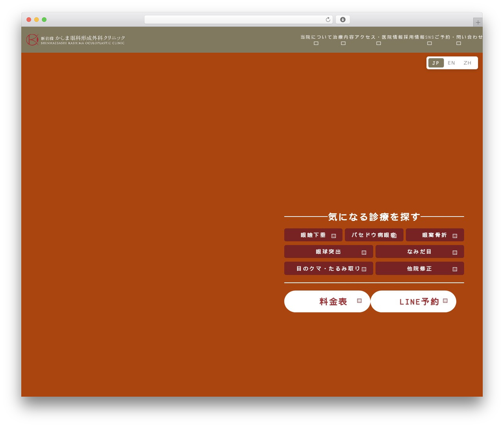Expand the dropdown icon under SNS
Viewport: 504px width, 427px height.
[430, 43]
